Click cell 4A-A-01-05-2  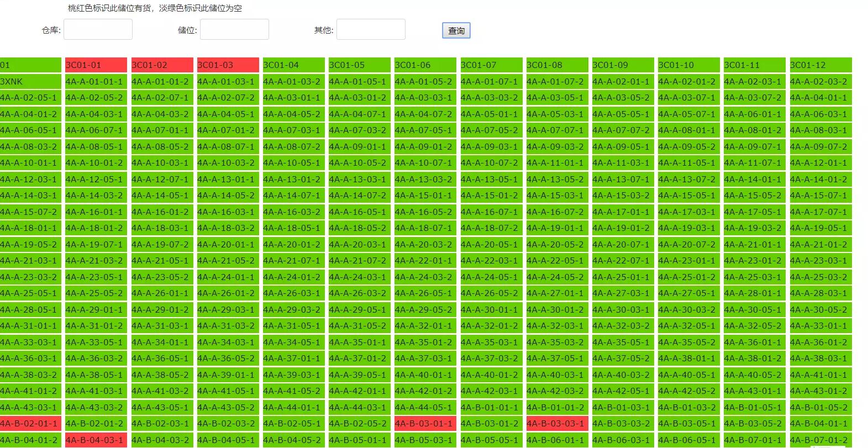(425, 82)
